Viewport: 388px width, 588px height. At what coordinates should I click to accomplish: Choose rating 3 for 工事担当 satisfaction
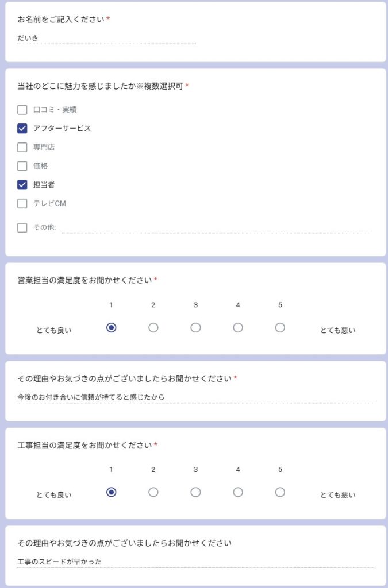coord(195,492)
